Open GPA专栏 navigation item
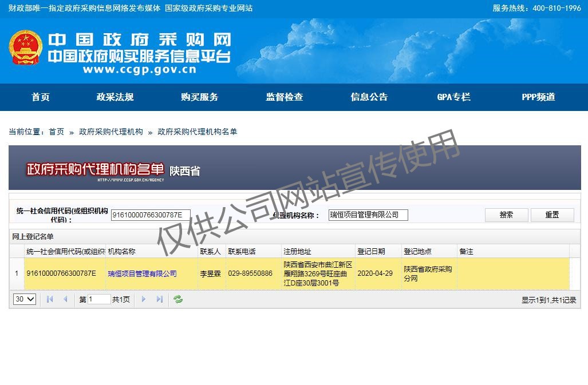 coord(453,97)
